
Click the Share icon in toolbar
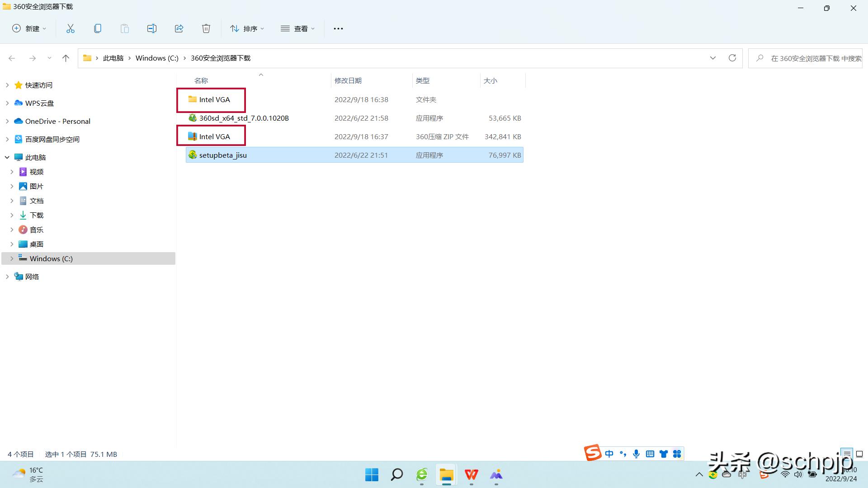click(179, 28)
